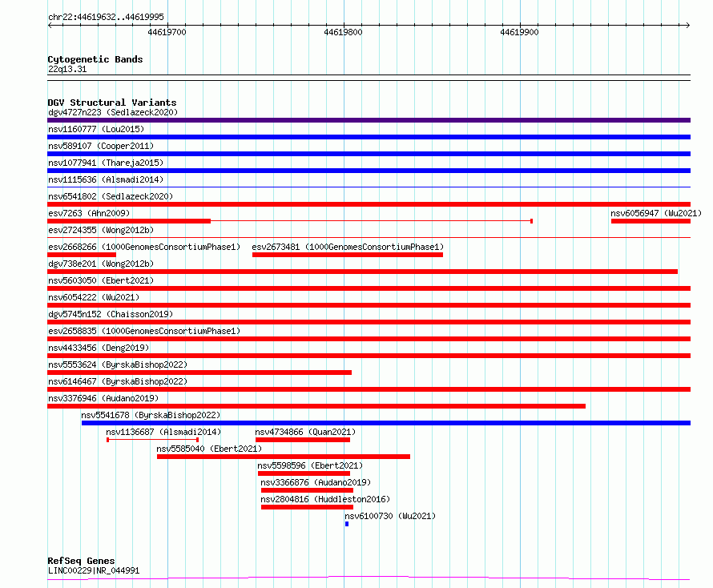Click the DGV Structural Variants track title
The height and width of the screenshot is (588, 713).
tap(112, 103)
